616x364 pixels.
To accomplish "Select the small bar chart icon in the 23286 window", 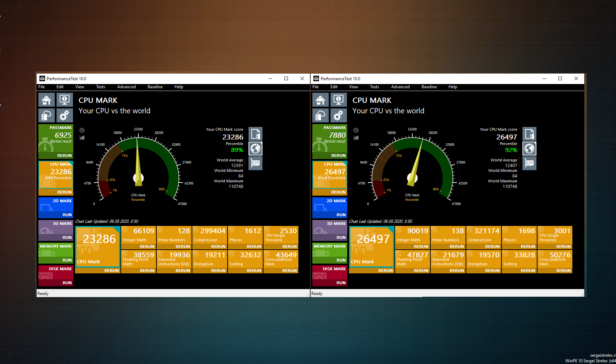I will pos(82,138).
